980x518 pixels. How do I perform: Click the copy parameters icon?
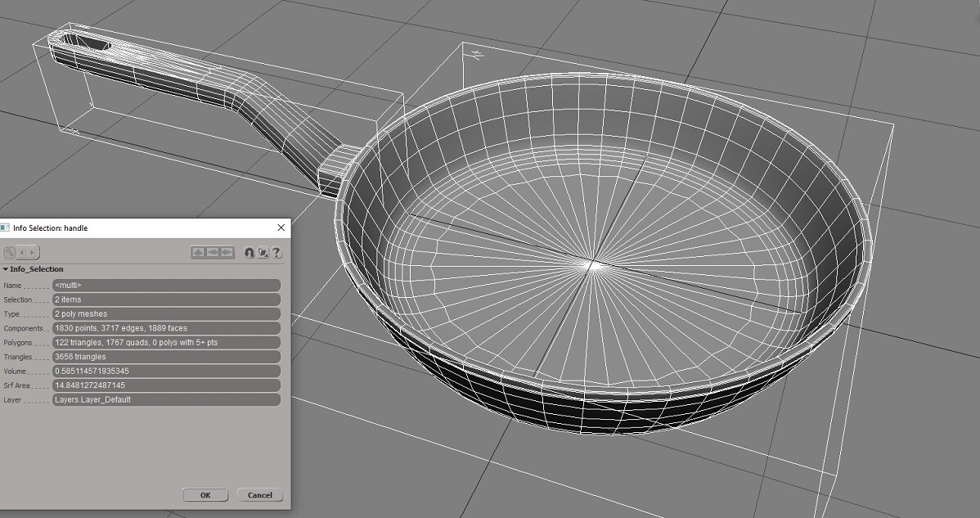pyautogui.click(x=263, y=252)
